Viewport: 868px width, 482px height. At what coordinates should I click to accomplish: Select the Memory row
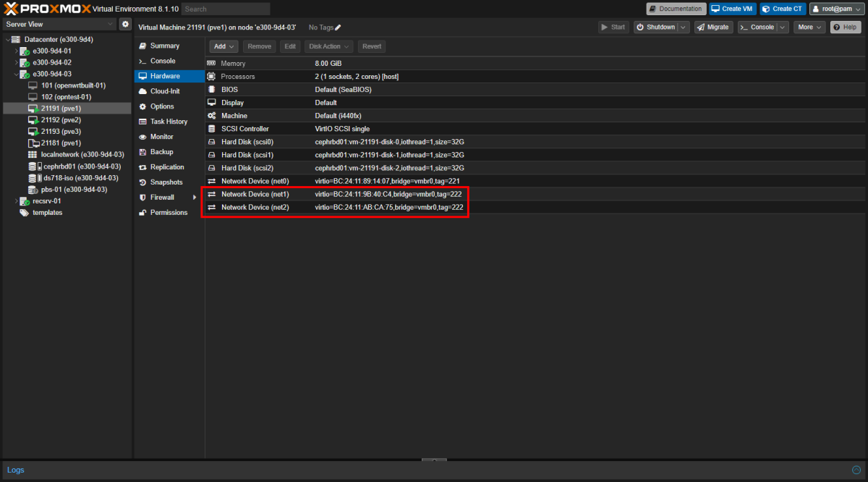click(535, 64)
